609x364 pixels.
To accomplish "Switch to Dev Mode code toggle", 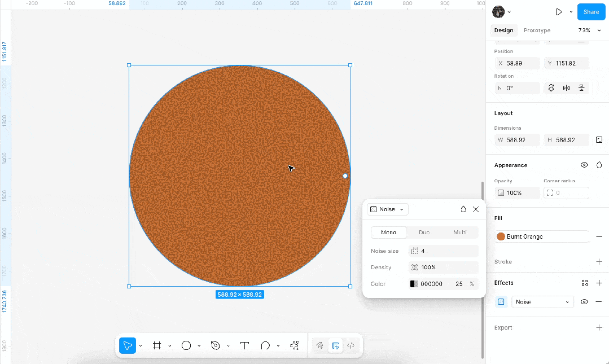I will pyautogui.click(x=350, y=345).
